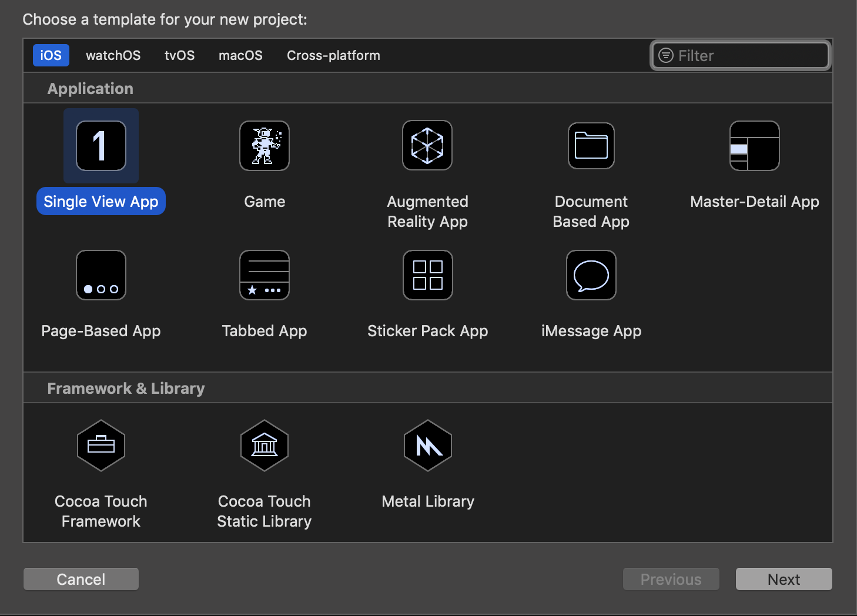Select the Cocoa Touch Static Library template
The height and width of the screenshot is (616, 857).
click(264, 446)
